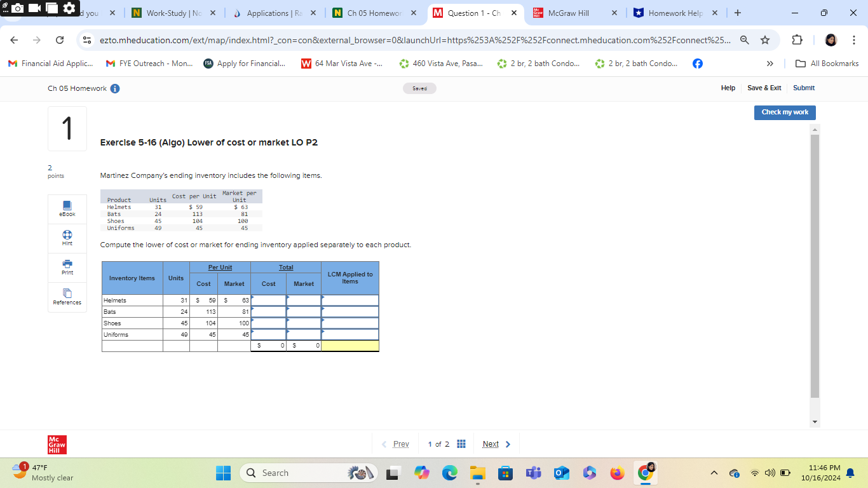
Task: Open Chrome's three-dot menu
Action: [855, 39]
